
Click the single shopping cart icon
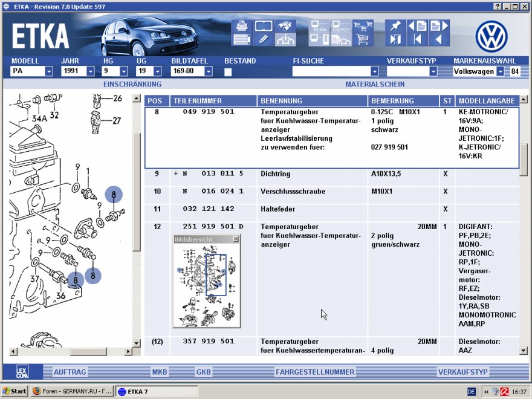point(363,40)
